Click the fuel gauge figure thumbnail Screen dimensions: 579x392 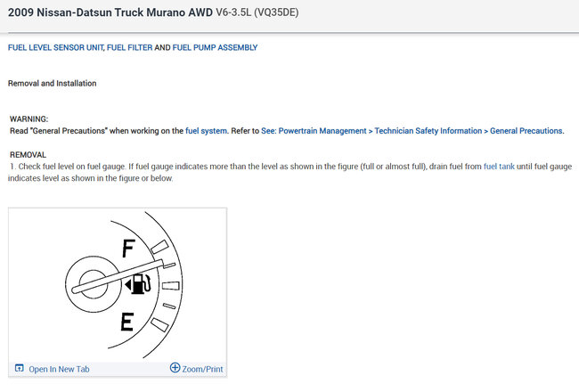pos(118,284)
